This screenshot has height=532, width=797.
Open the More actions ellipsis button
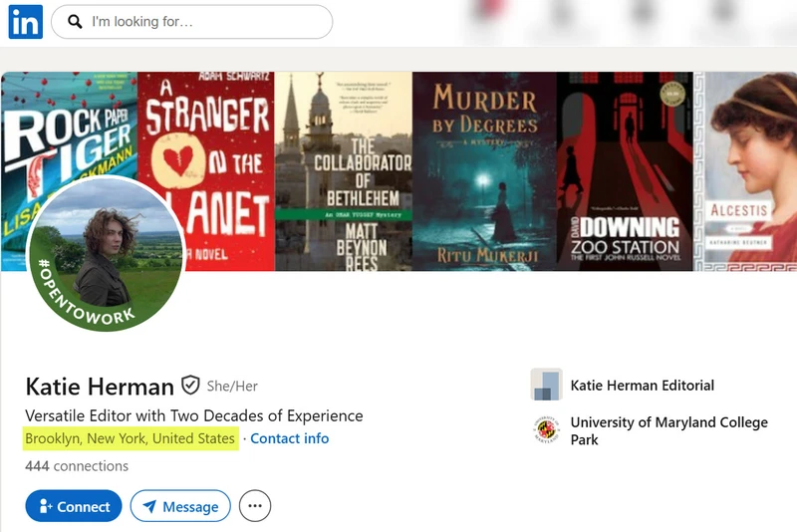click(255, 506)
